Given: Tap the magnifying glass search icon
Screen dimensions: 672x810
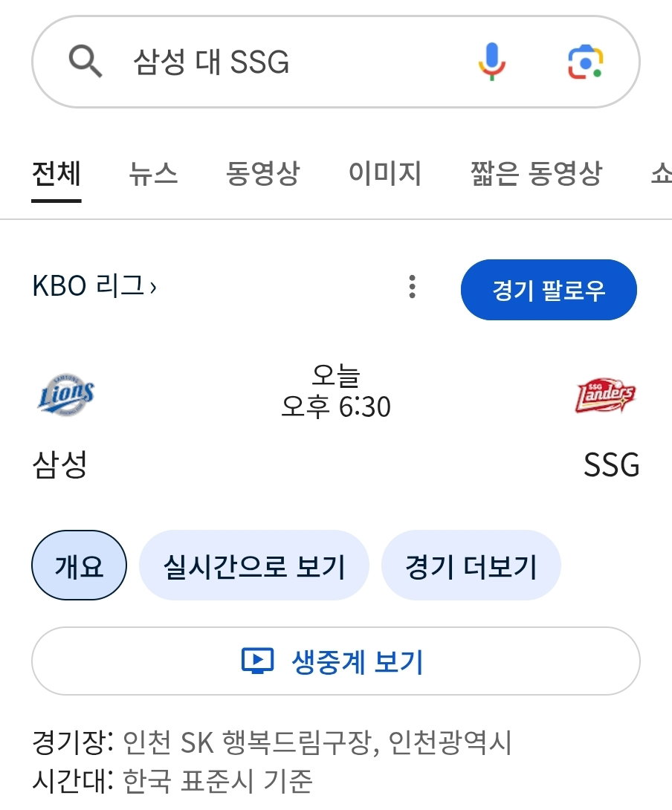Looking at the screenshot, I should pyautogui.click(x=85, y=61).
